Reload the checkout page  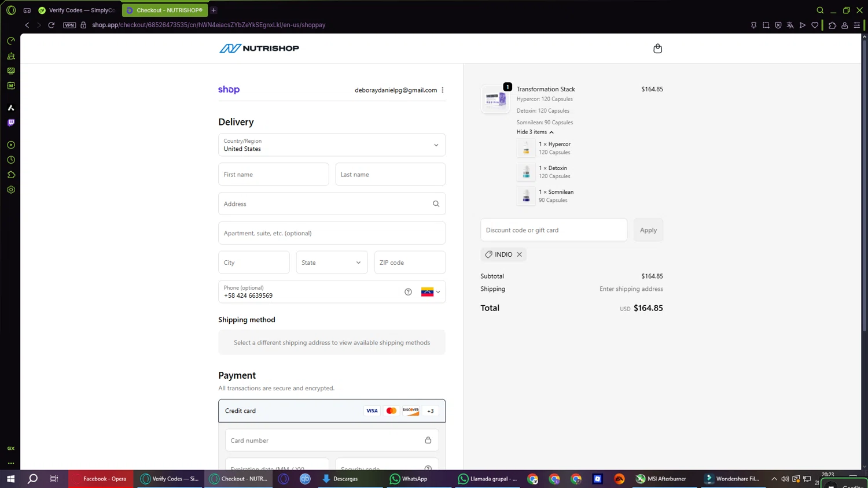51,25
